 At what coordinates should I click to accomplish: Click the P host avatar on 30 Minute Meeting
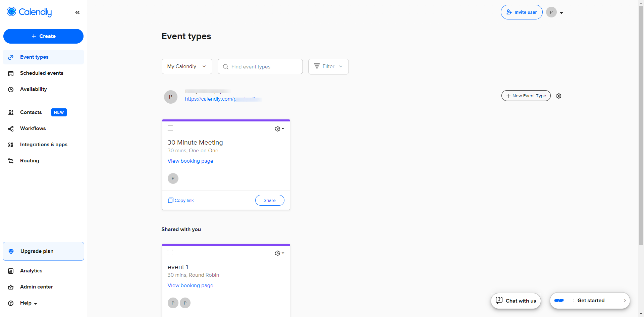[x=173, y=178]
